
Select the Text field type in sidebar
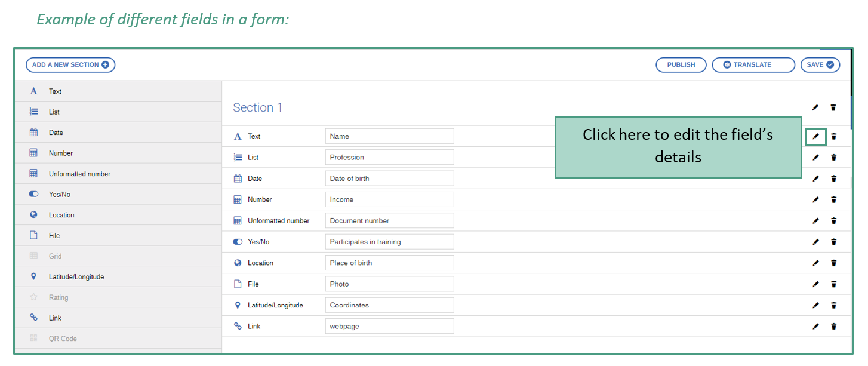pos(118,91)
